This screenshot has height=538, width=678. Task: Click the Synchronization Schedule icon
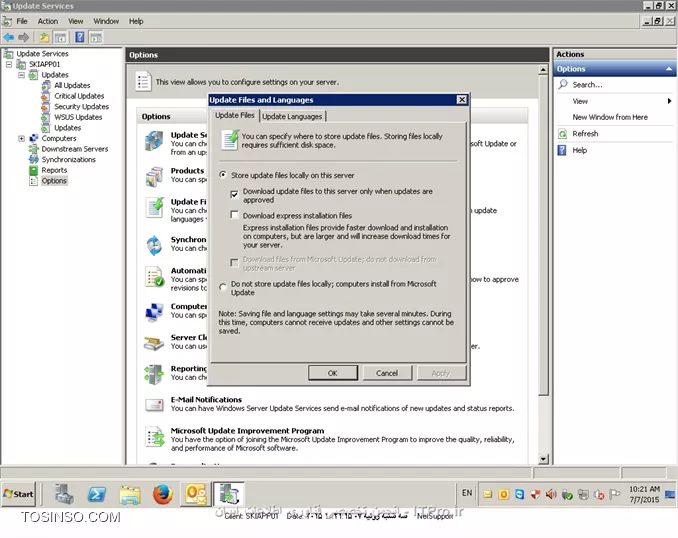tap(154, 245)
